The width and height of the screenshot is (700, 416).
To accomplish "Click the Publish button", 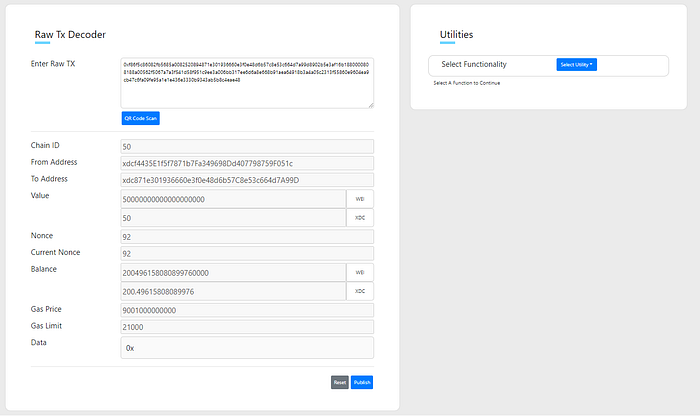I will [362, 383].
